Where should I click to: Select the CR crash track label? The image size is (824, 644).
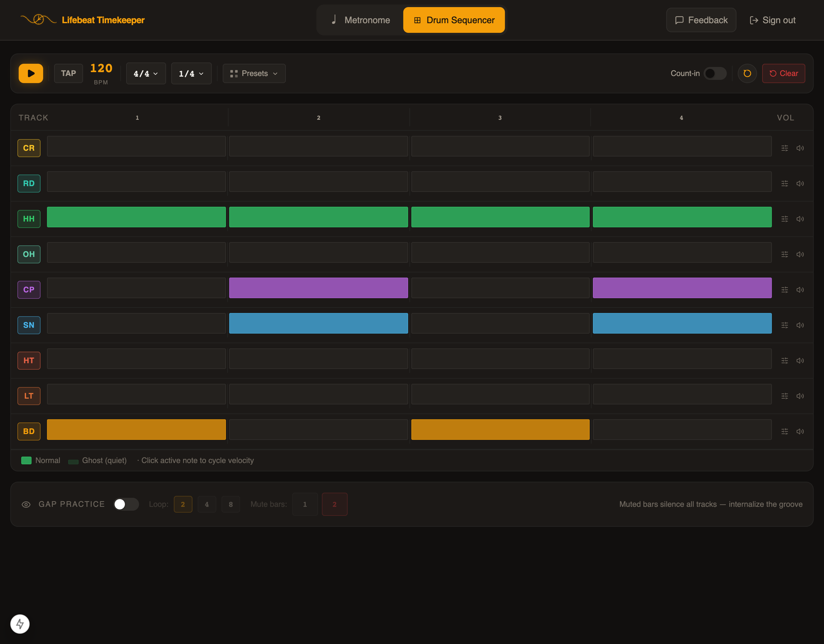pyautogui.click(x=29, y=148)
